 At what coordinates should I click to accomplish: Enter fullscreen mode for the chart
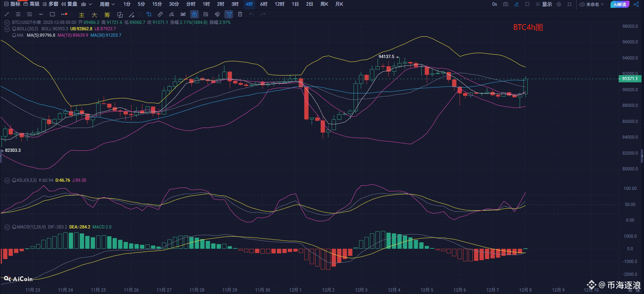(570, 4)
